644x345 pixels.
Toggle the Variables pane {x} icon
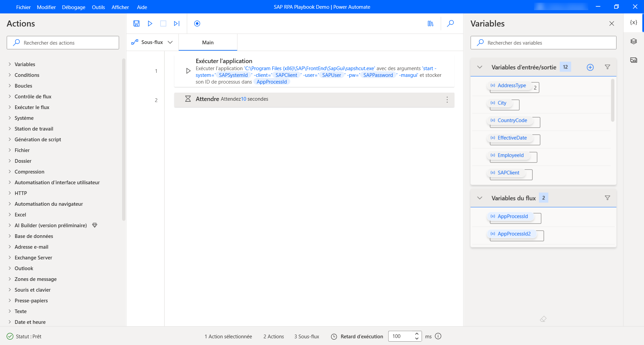click(634, 22)
